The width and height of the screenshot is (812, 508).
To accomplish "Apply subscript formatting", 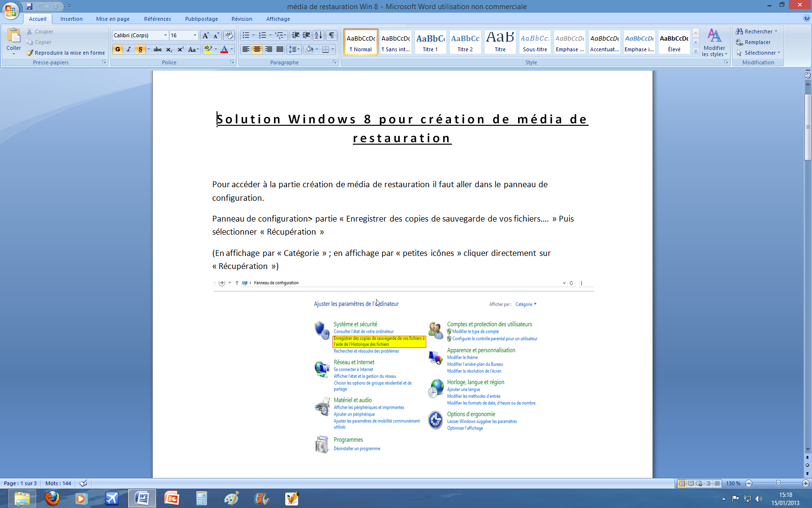I will pyautogui.click(x=169, y=49).
